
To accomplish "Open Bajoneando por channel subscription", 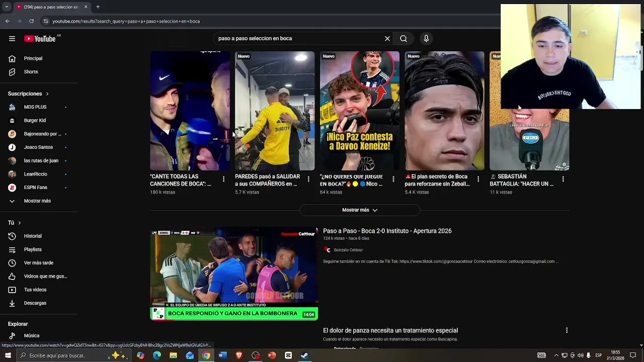I will [x=39, y=134].
